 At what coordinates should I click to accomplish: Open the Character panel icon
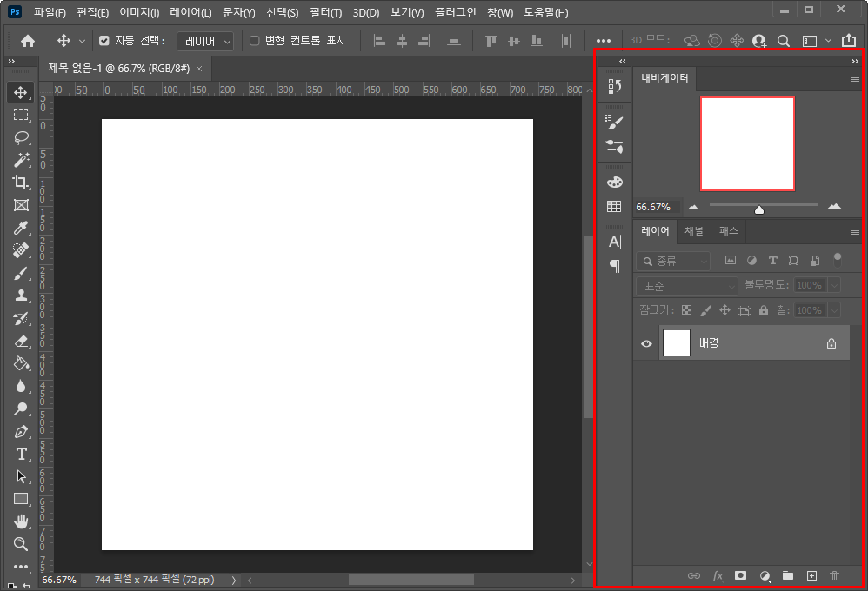coord(614,242)
